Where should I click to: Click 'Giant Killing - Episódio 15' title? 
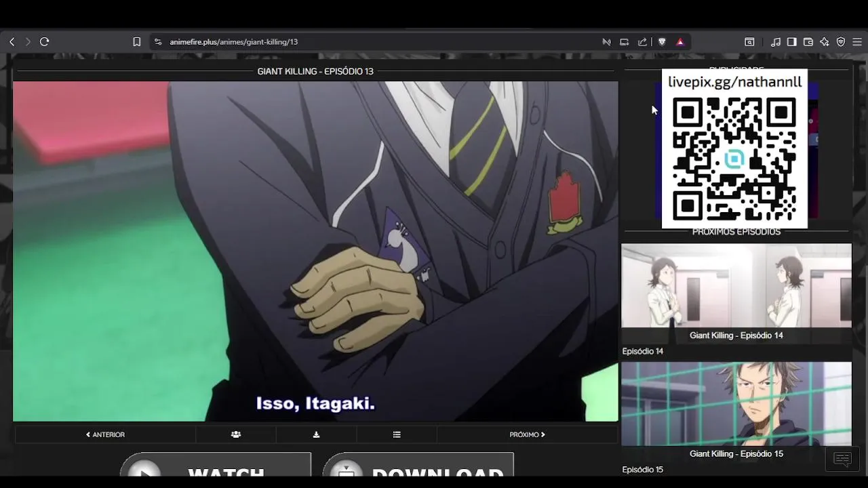tap(736, 453)
